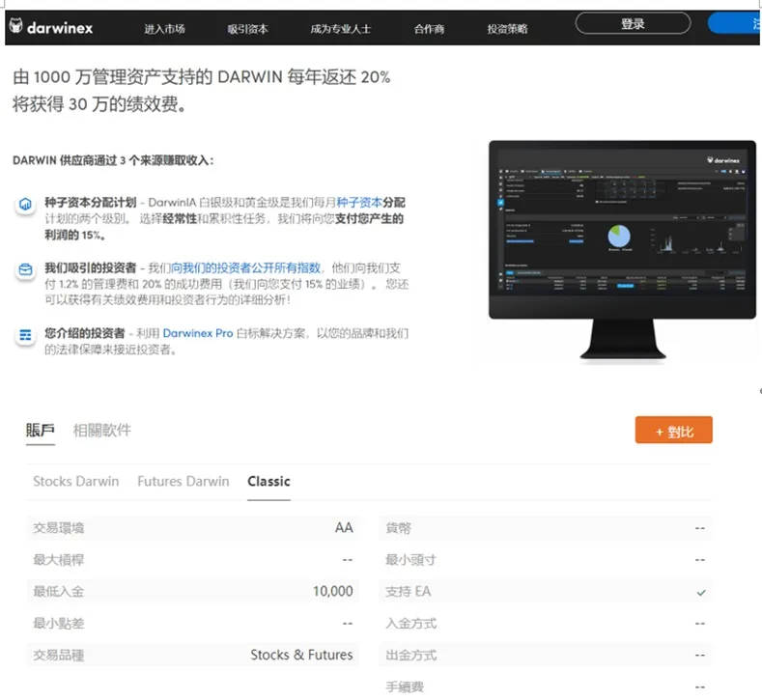This screenshot has height=700, width=762.
Task: Open the 吸引资本 menu
Action: (248, 29)
